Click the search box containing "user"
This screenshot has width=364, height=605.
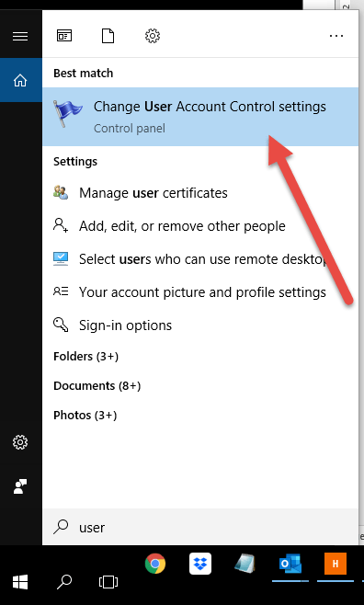tap(200, 527)
